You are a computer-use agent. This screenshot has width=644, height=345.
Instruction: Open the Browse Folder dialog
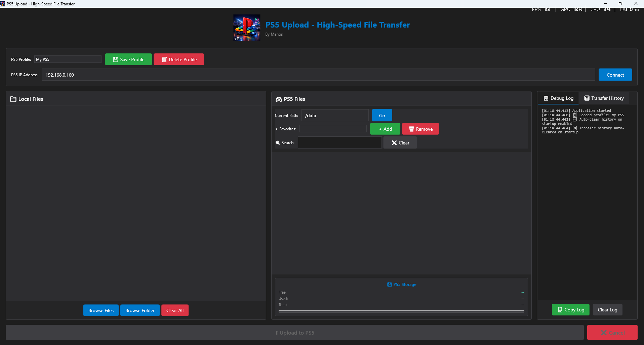[140, 310]
